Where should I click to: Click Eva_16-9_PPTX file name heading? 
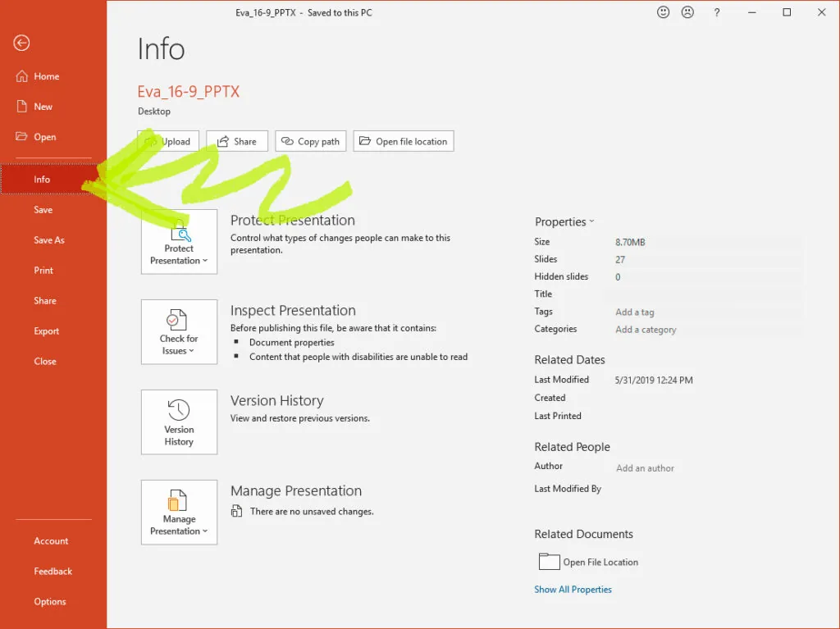click(189, 92)
